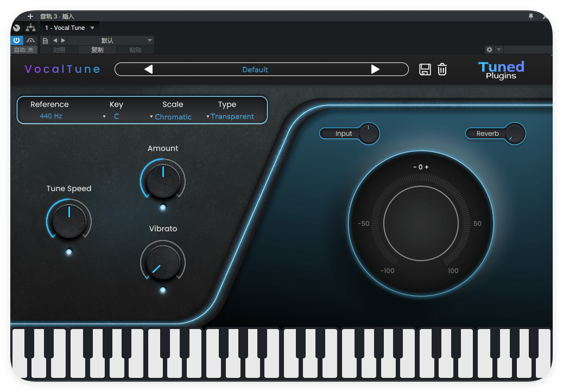Toggle the blue plugin power button
The width and height of the screenshot is (563, 392).
pos(16,40)
